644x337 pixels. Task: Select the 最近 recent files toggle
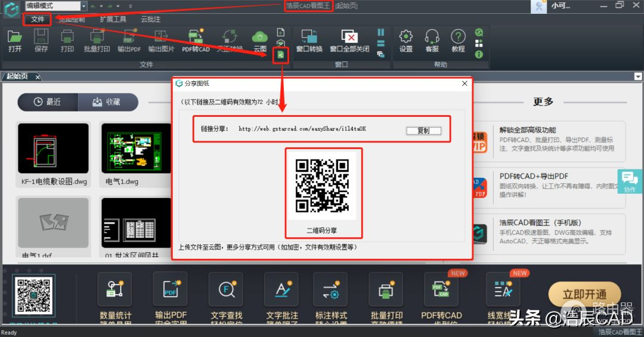click(48, 102)
